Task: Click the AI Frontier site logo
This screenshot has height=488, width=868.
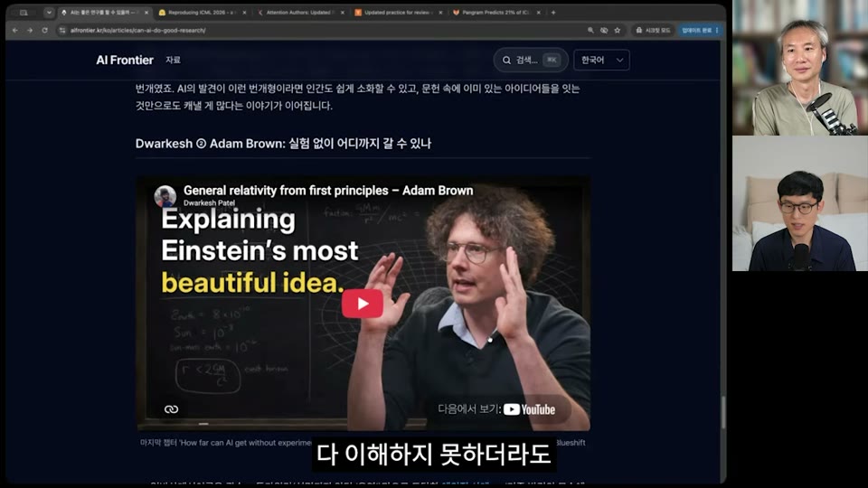Action: coord(125,60)
